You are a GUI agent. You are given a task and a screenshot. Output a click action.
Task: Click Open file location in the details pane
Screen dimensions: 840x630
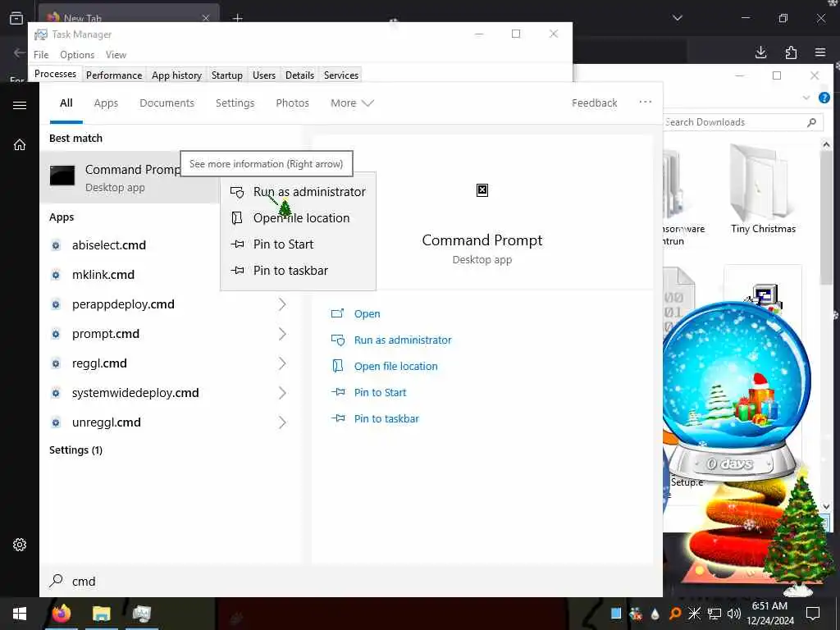tap(396, 367)
